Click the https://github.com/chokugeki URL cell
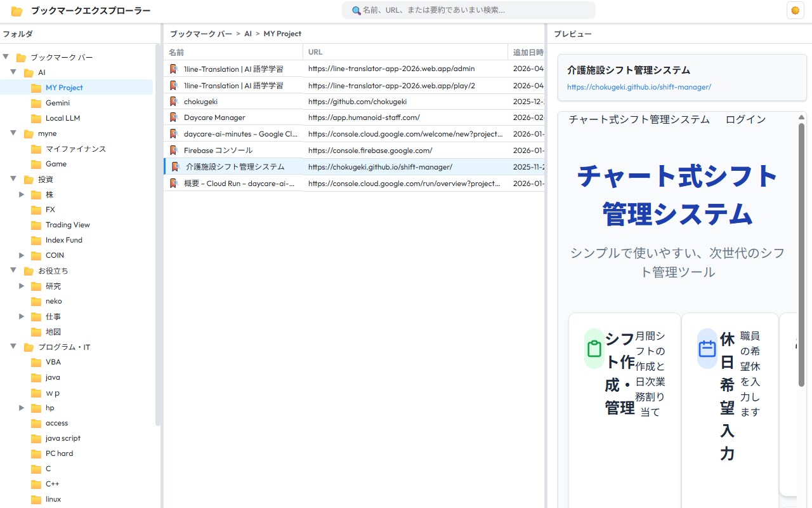The width and height of the screenshot is (812, 508). tap(405, 102)
